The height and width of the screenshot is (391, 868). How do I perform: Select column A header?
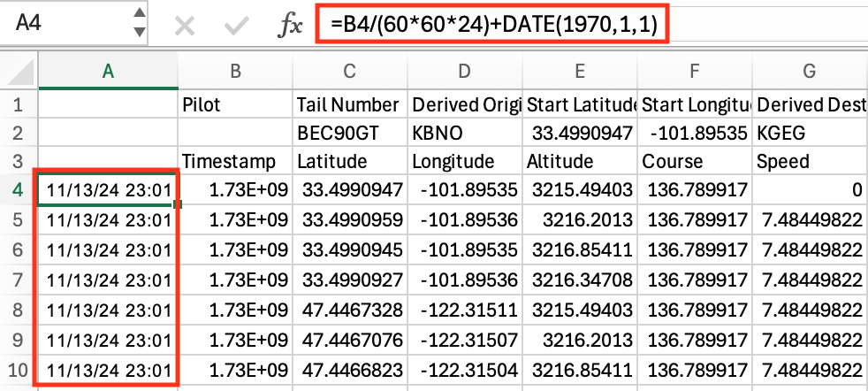pos(108,74)
